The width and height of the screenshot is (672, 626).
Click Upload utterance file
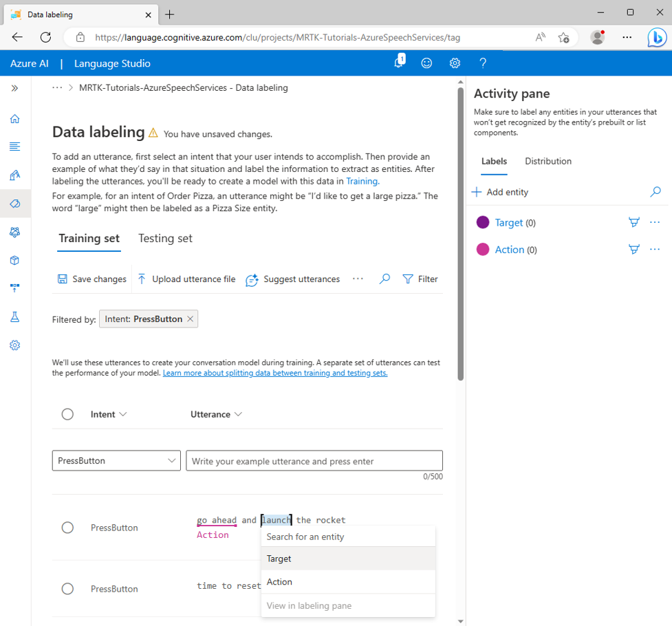point(186,279)
